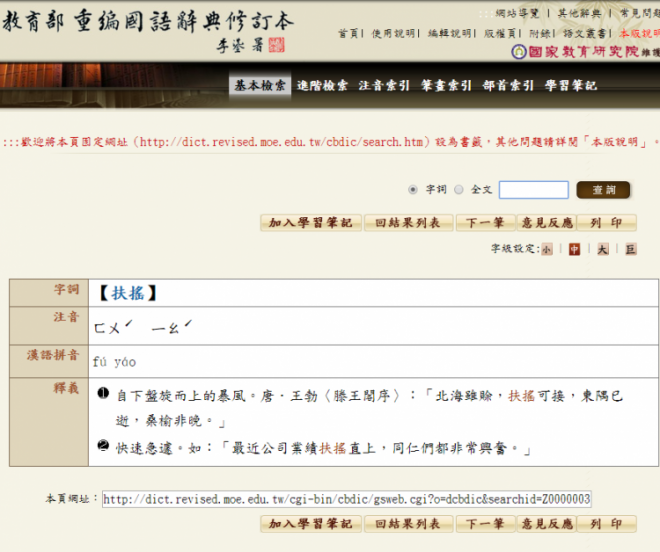This screenshot has width=660, height=552.
Task: Select the 全文 search radio button
Action: click(x=459, y=190)
